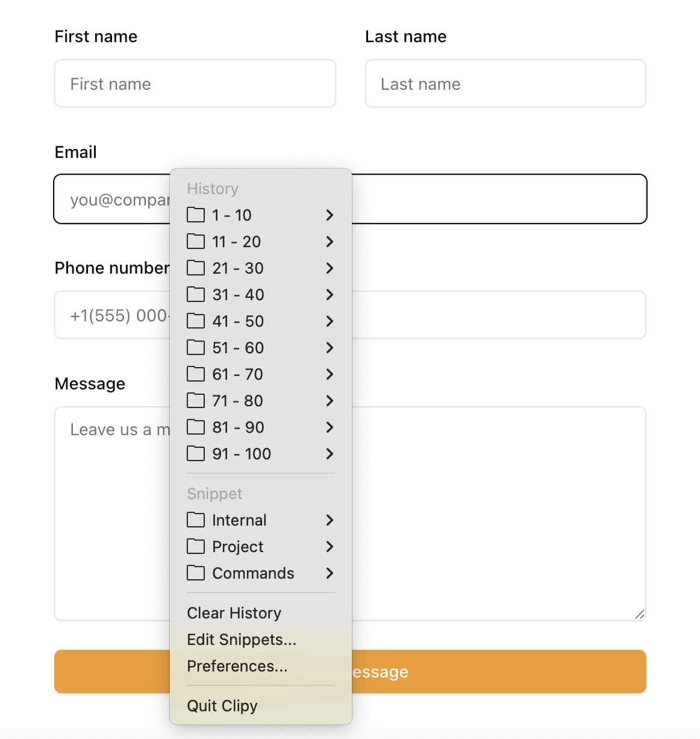The image size is (700, 739).
Task: Click the Internal snippet folder icon
Action: point(195,520)
